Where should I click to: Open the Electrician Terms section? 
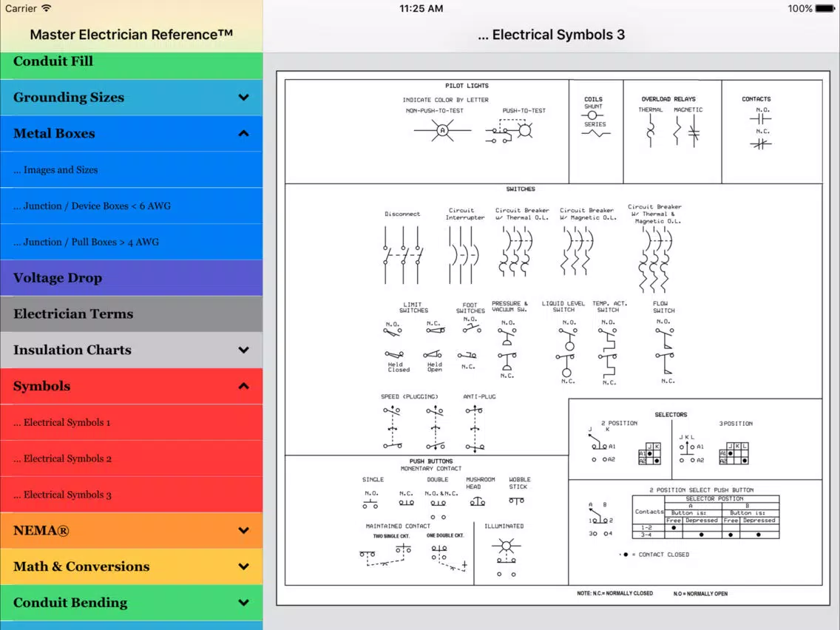132,314
